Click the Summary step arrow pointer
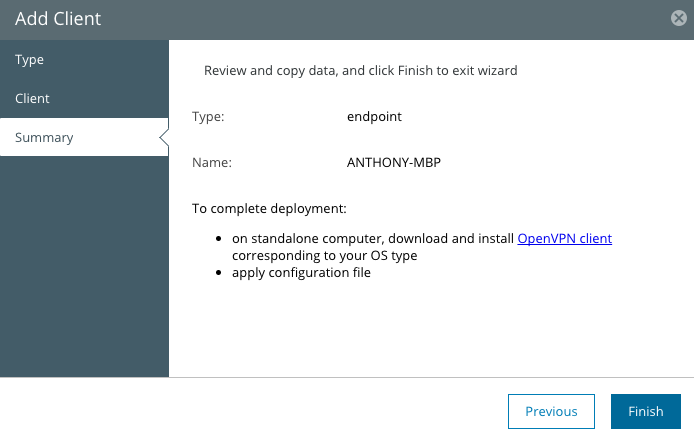 tap(164, 137)
